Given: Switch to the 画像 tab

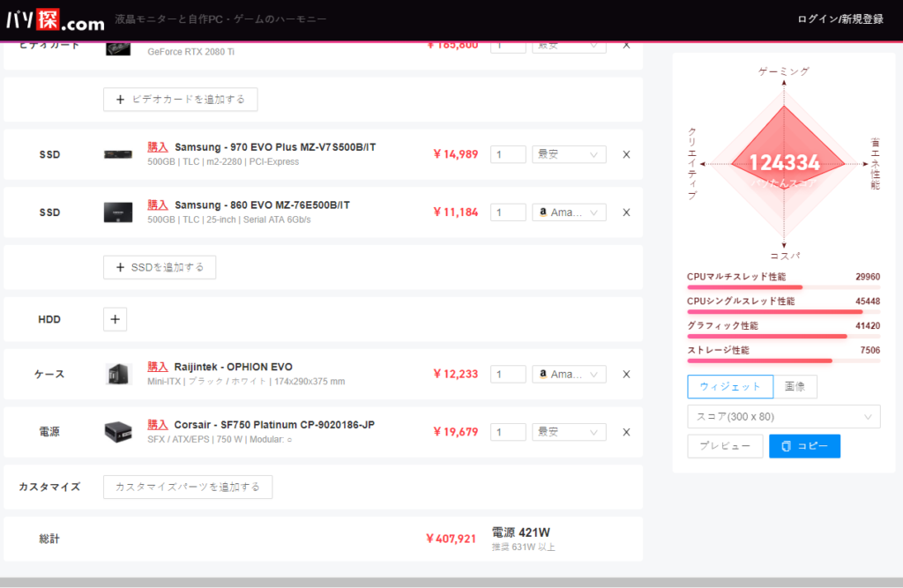Looking at the screenshot, I should (x=795, y=386).
